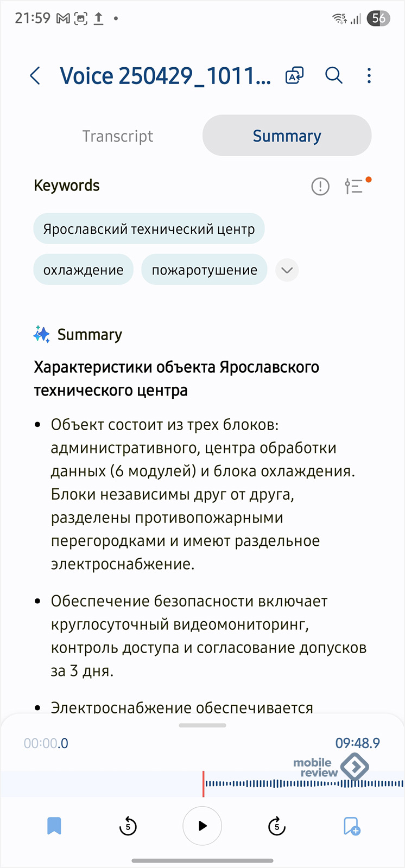Screen dimensions: 405x868
Task: Click the audio waveform timeline
Action: (202, 784)
